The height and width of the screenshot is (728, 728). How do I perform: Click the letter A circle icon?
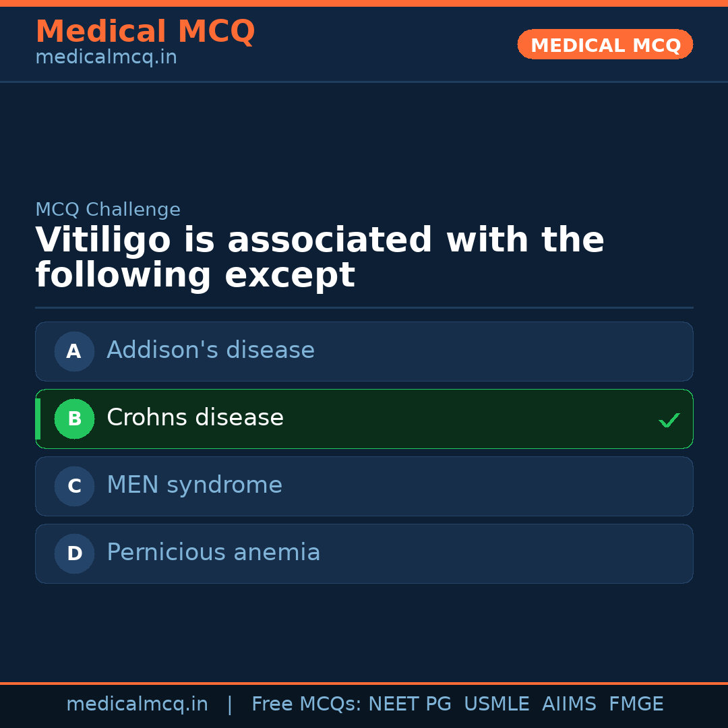[x=74, y=351]
